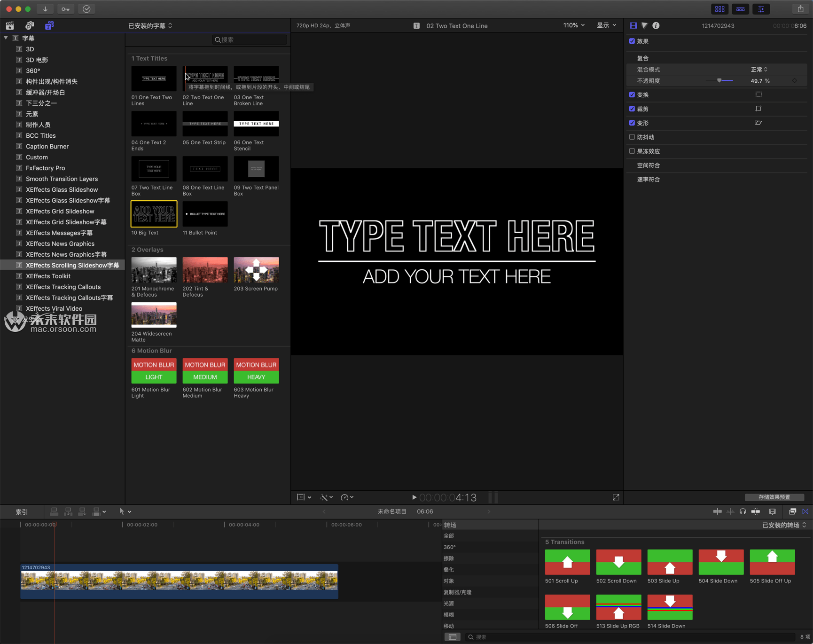Collapse the 字幕 tree disclosure triangle

(x=6, y=38)
